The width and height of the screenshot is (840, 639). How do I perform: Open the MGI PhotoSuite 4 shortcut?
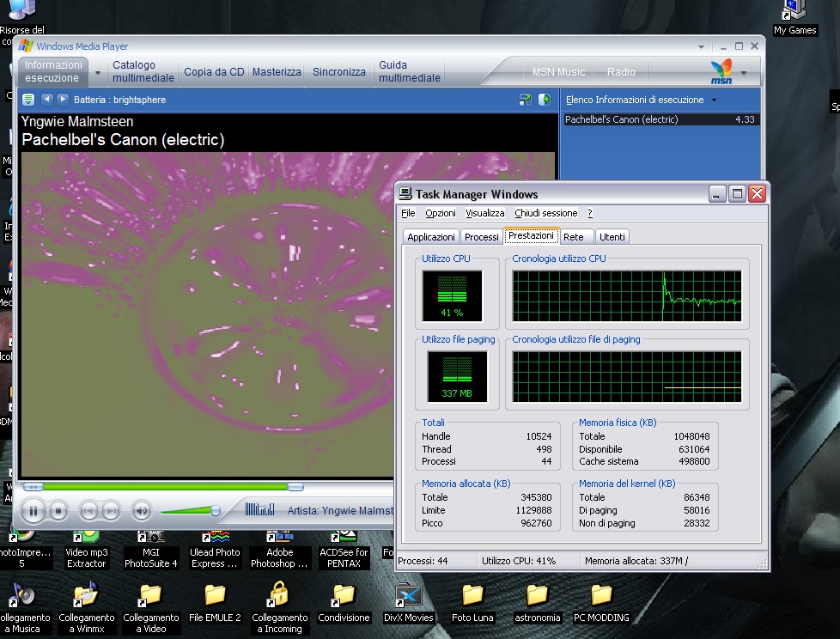(150, 549)
